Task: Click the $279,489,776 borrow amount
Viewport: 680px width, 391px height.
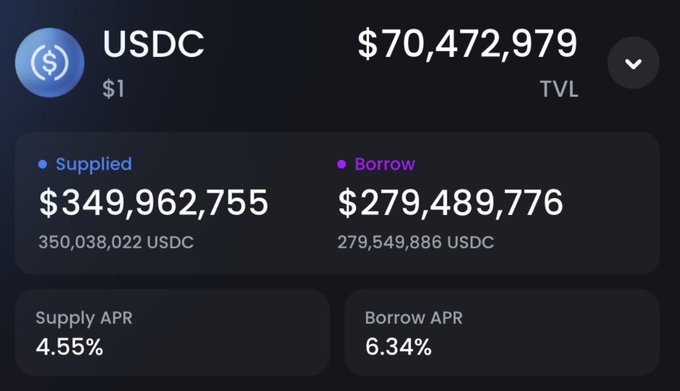Action: click(451, 202)
